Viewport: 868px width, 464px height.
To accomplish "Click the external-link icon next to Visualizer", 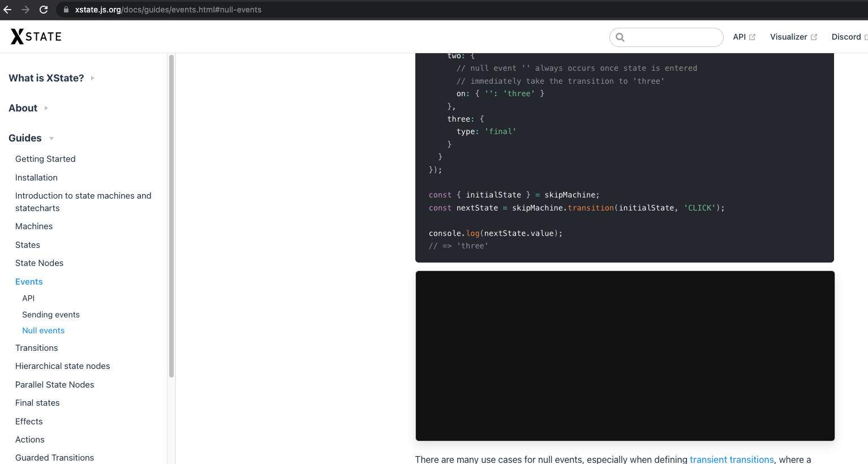I will [815, 36].
